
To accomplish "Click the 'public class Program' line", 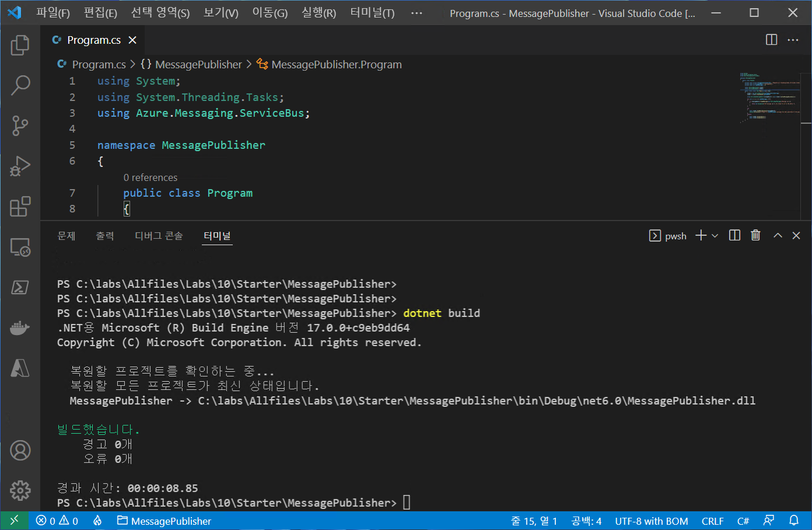I will click(188, 193).
